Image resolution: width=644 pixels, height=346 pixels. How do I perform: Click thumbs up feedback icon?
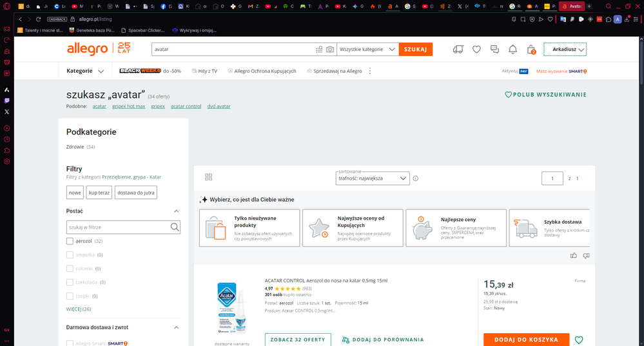574,256
